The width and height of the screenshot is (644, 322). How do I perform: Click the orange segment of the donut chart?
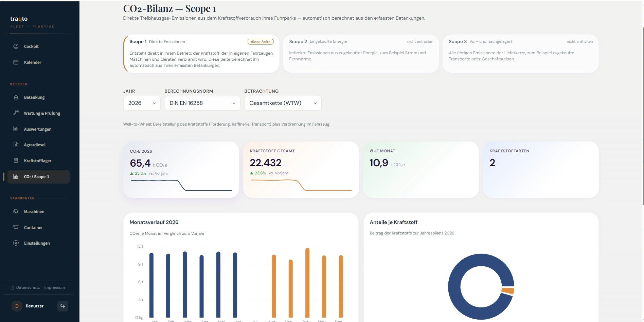[x=508, y=291]
